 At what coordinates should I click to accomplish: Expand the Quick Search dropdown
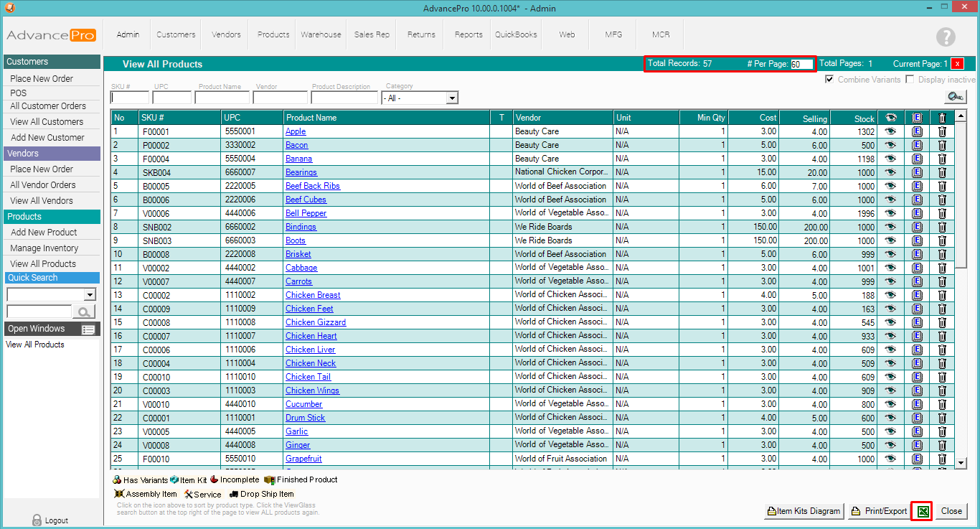tap(90, 294)
